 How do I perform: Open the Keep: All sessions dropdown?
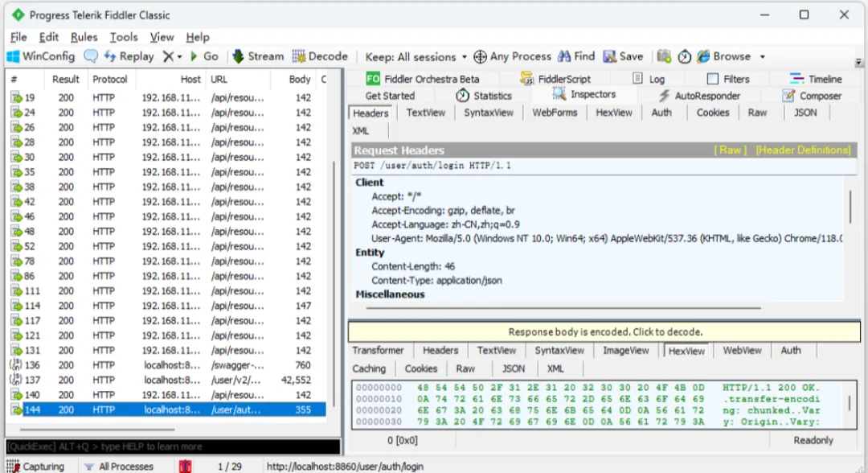416,57
